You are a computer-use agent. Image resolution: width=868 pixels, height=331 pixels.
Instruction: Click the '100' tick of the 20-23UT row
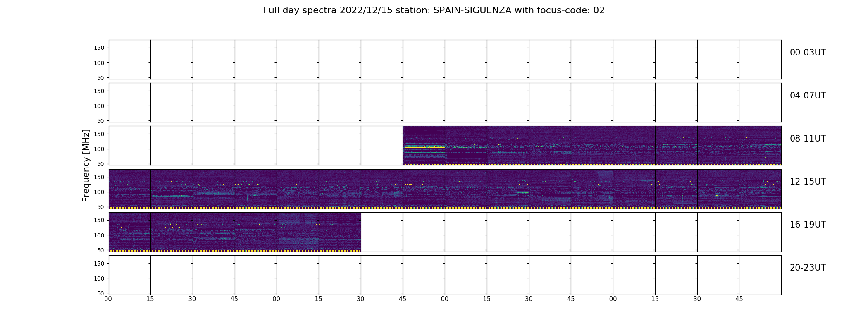[x=100, y=278]
